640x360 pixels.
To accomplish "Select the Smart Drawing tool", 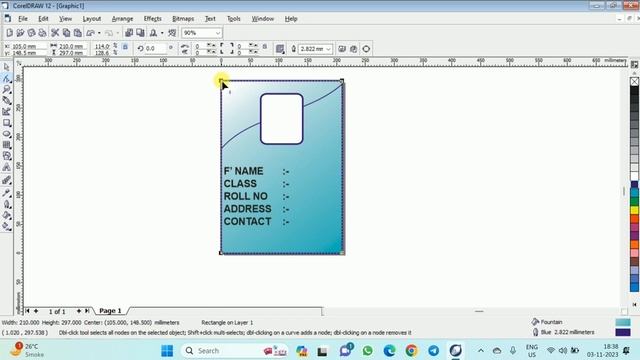I will 7,111.
